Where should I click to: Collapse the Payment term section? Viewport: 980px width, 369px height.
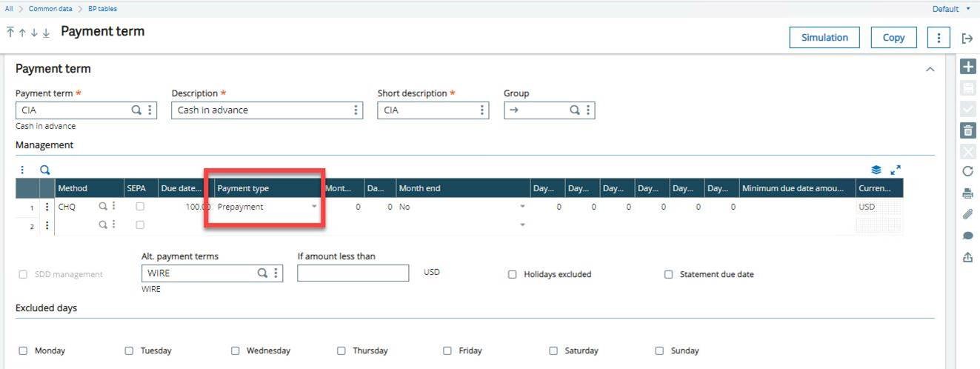(930, 69)
